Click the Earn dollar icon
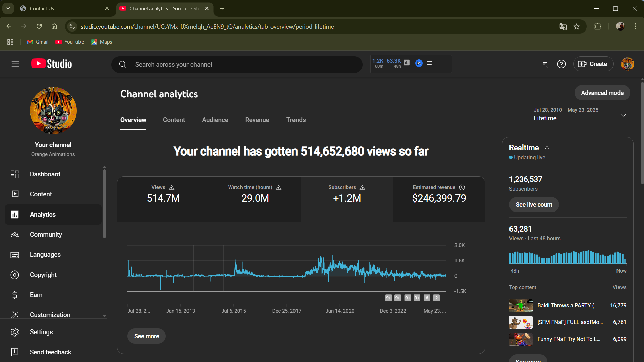The image size is (644, 362). point(15,295)
